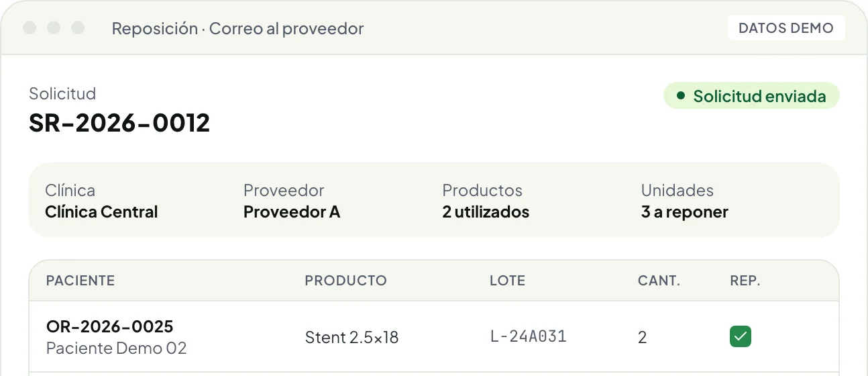868x376 pixels.
Task: Select lot code L-24A031
Action: 529,336
